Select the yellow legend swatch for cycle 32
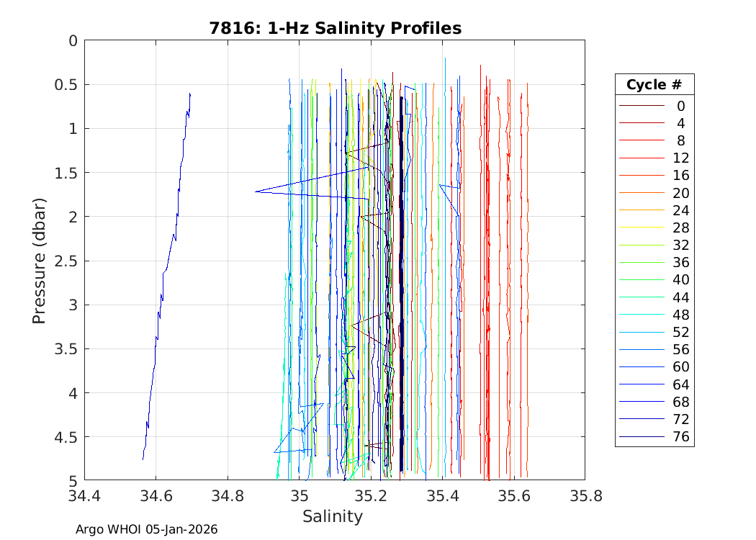 641,246
